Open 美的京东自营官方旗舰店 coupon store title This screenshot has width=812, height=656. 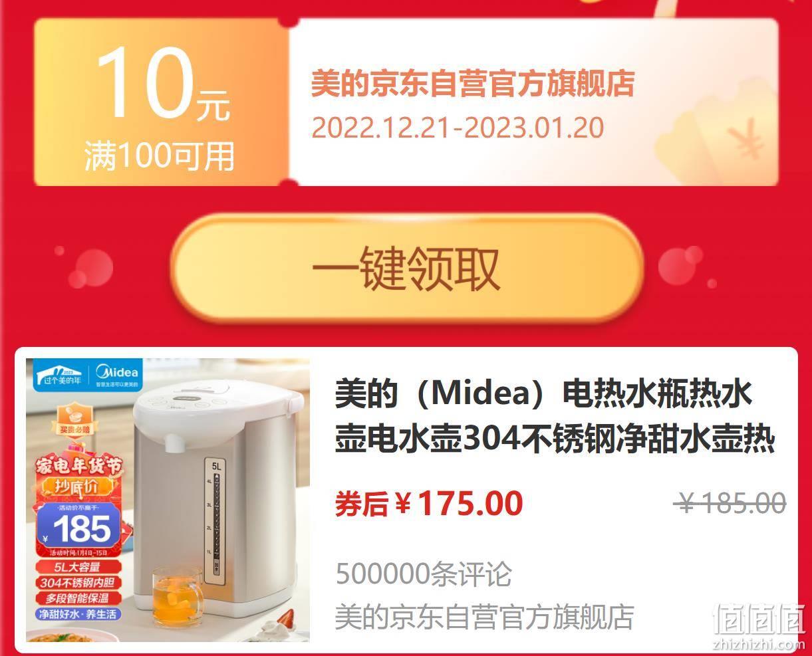473,84
